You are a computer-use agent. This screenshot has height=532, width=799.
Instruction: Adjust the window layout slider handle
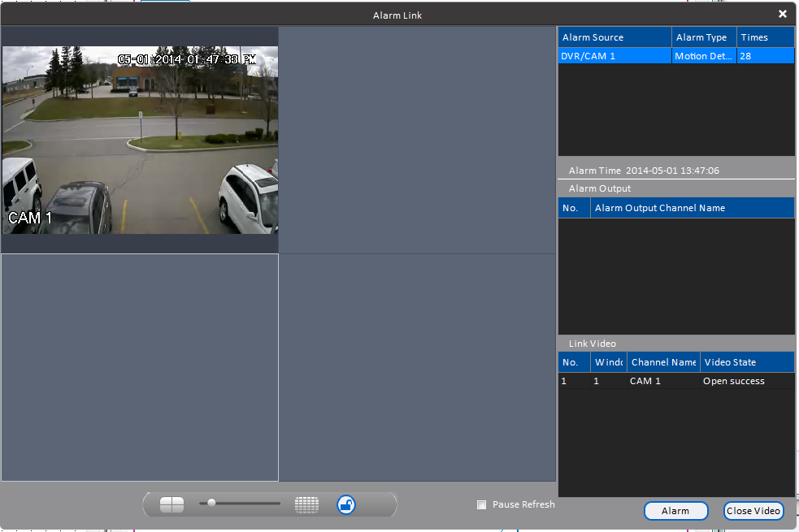(x=211, y=503)
